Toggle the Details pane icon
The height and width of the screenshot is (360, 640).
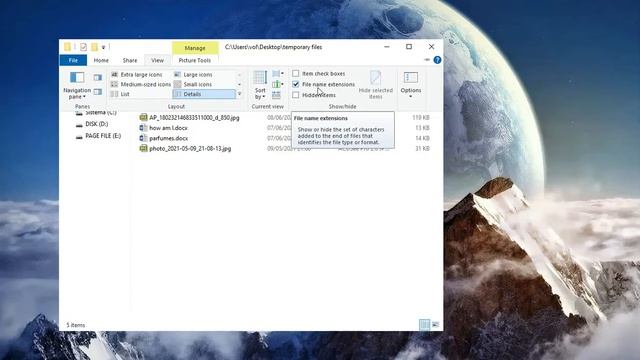coord(98,92)
